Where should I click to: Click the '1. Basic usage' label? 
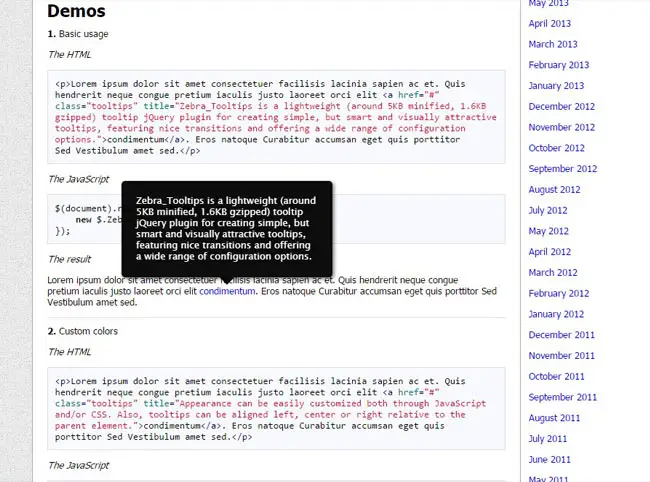click(x=78, y=34)
